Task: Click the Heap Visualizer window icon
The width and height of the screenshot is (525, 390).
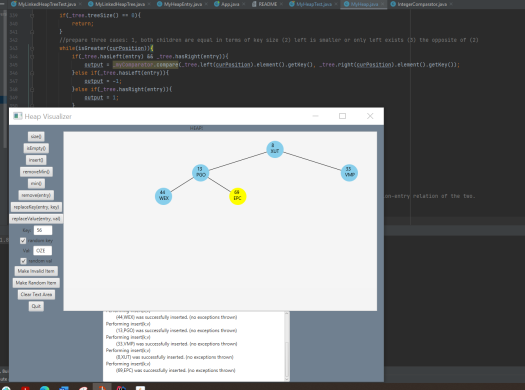Action: (x=17, y=116)
